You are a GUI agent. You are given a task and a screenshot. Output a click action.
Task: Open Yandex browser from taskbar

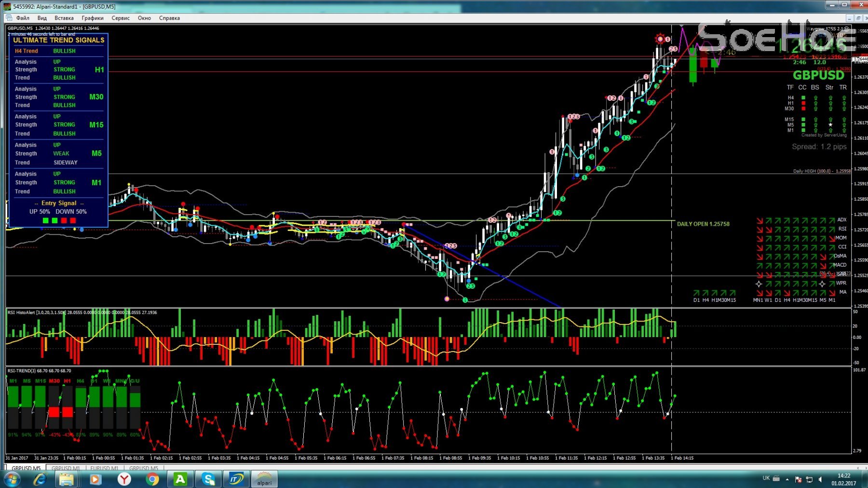click(124, 479)
